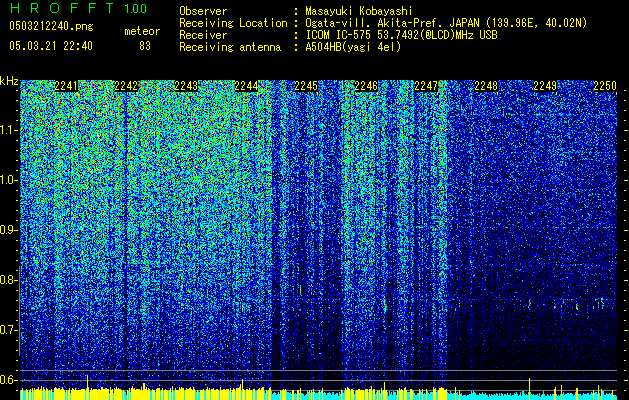Click the 2246 time marker

pyautogui.click(x=366, y=86)
